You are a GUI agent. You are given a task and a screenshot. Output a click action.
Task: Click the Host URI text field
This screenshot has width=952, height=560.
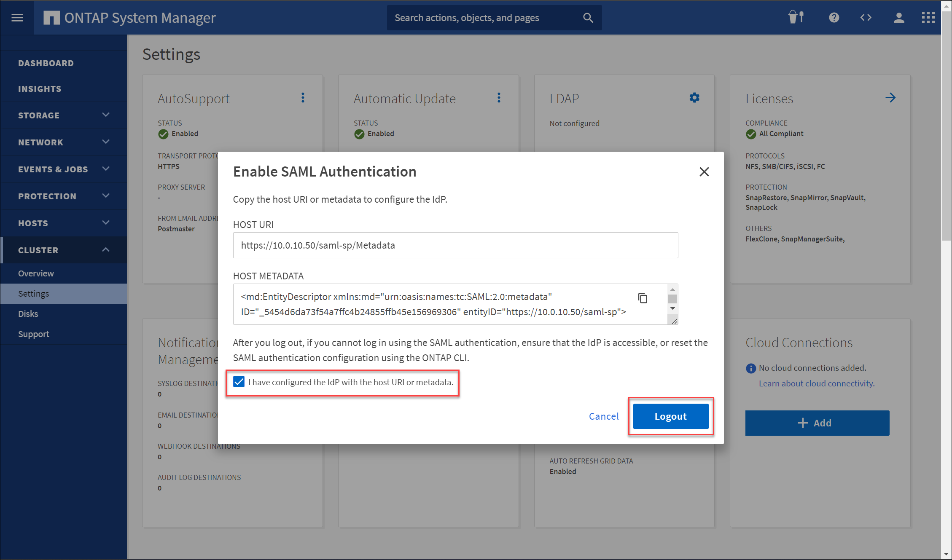[455, 245]
